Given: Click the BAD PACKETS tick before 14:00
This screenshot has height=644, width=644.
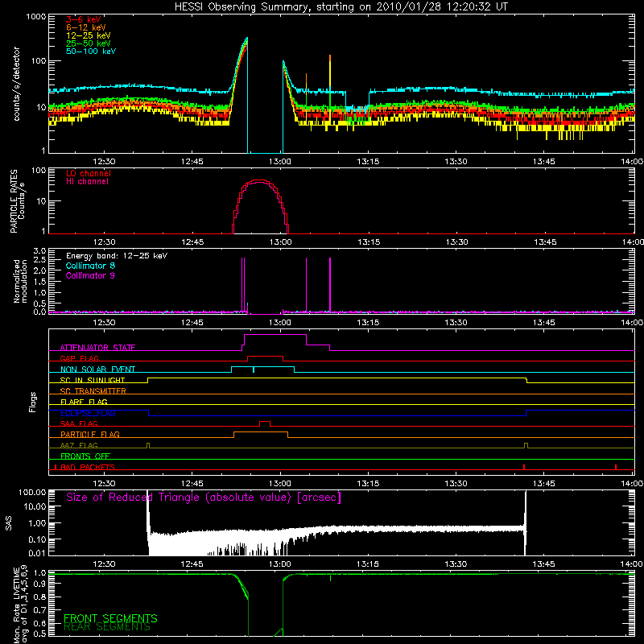Looking at the screenshot, I should (616, 467).
